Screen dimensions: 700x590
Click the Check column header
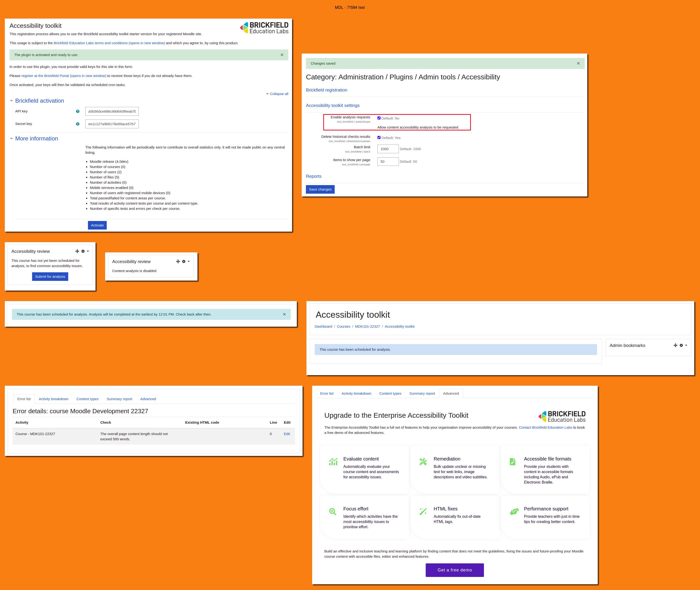pos(106,422)
